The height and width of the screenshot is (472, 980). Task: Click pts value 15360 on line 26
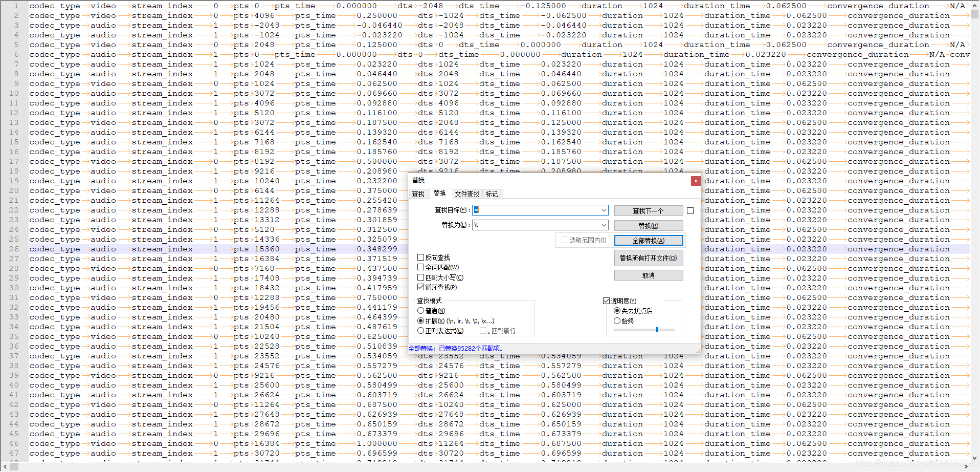point(267,249)
